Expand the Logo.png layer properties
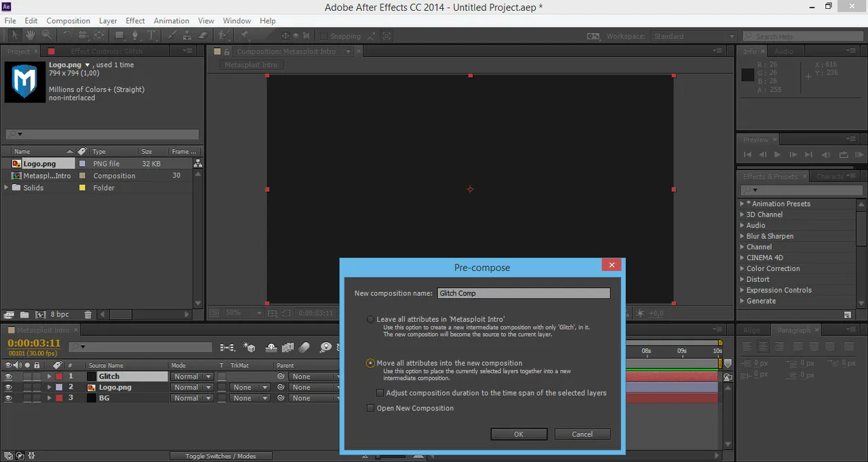 (x=49, y=387)
